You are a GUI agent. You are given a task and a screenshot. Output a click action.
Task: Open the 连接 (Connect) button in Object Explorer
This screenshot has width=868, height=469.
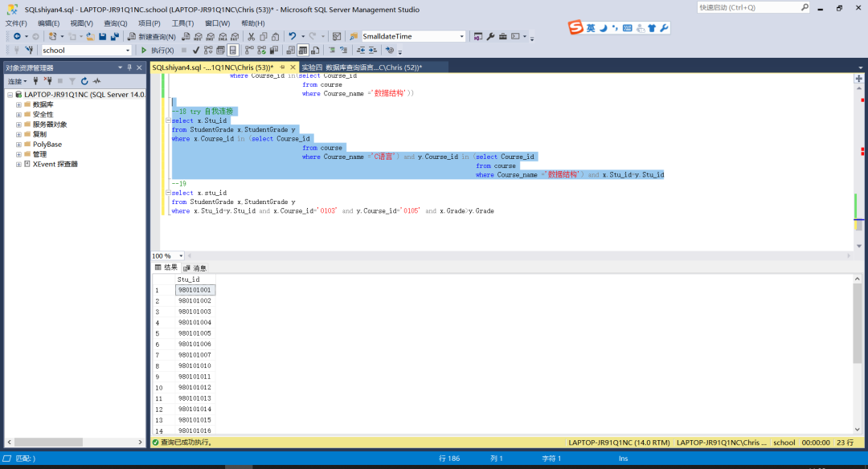17,81
